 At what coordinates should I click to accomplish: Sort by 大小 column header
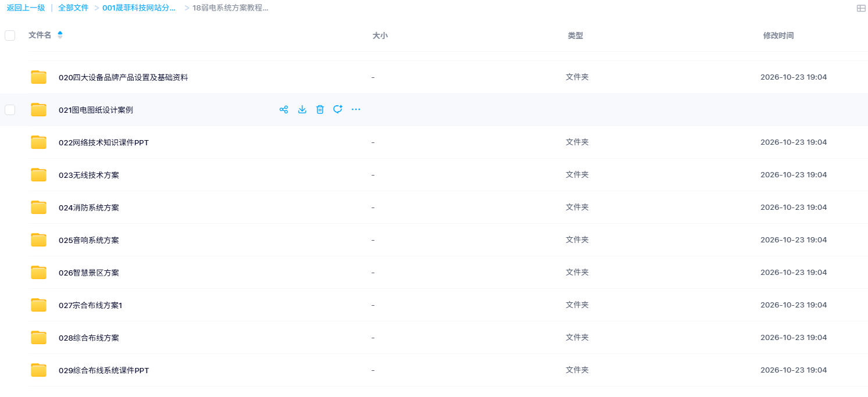click(380, 35)
